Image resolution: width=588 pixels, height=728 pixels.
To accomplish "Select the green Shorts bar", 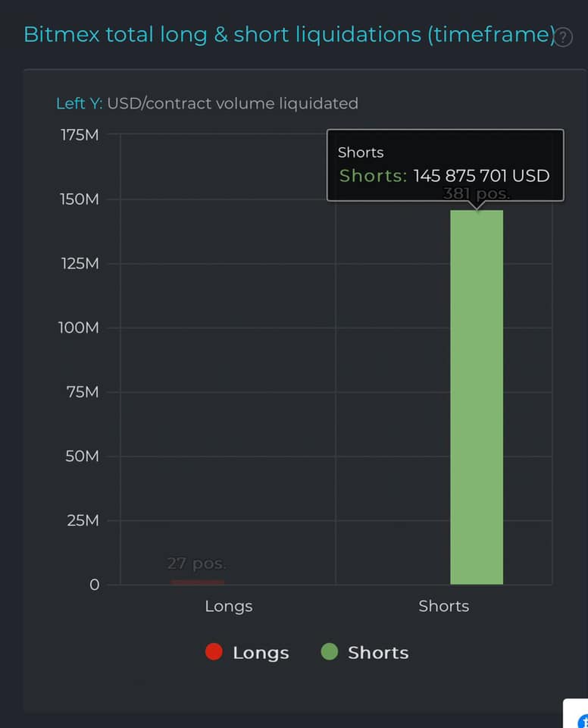I will 477,397.
